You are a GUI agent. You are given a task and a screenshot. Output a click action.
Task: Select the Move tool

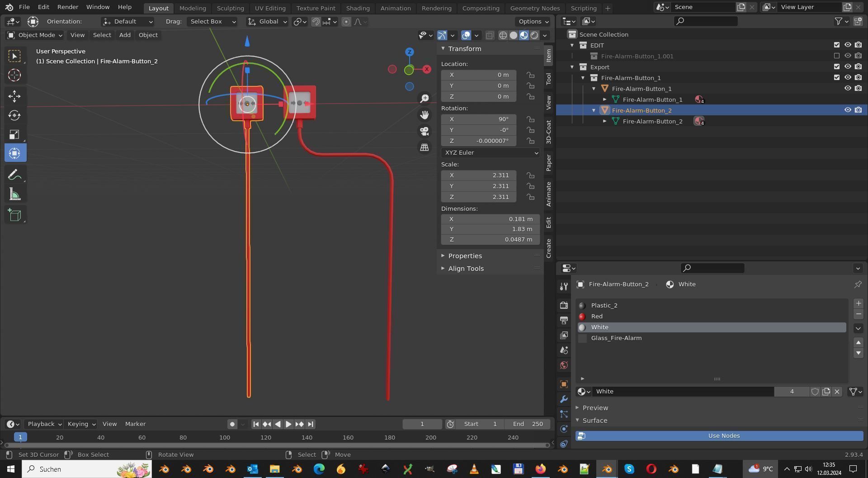(14, 96)
